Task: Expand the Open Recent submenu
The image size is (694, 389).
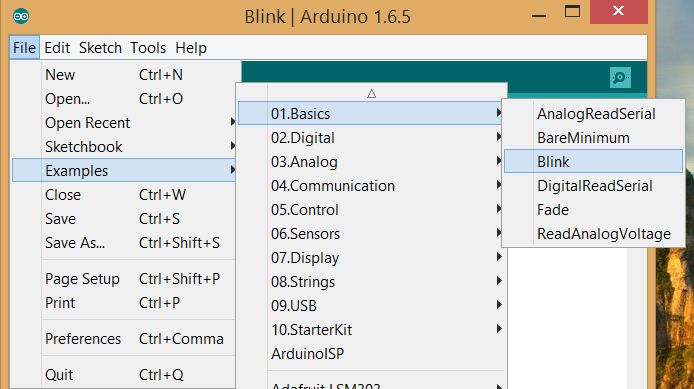Action: point(124,123)
